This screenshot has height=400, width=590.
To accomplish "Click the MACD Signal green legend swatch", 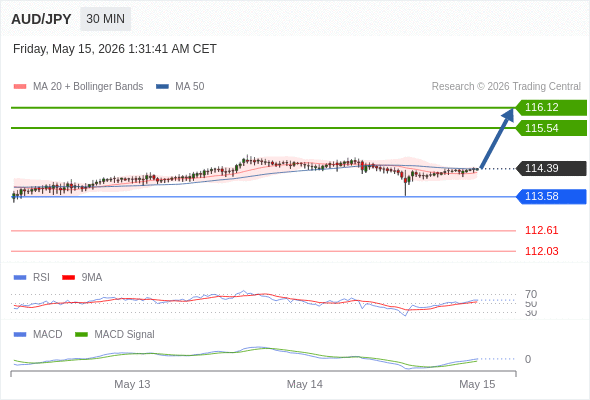I will [81, 335].
